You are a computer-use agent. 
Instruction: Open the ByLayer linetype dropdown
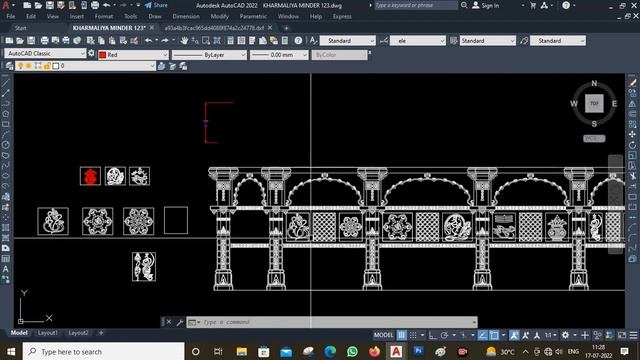[x=209, y=54]
